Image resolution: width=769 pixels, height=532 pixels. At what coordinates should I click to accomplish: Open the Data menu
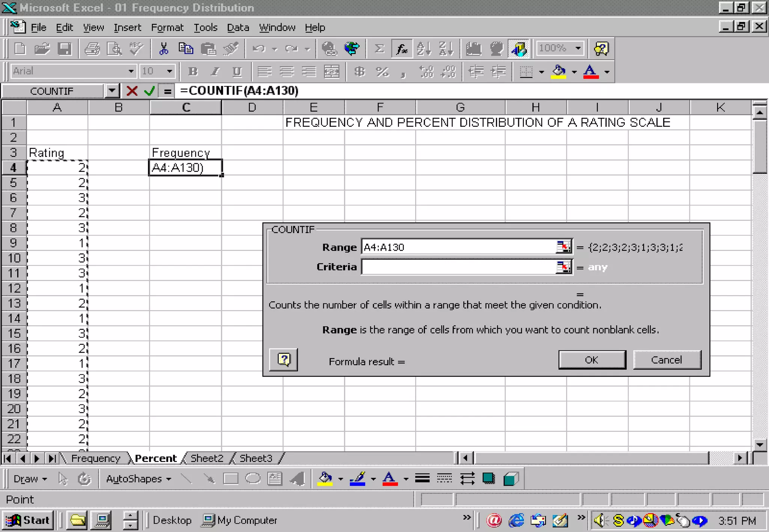tap(238, 27)
